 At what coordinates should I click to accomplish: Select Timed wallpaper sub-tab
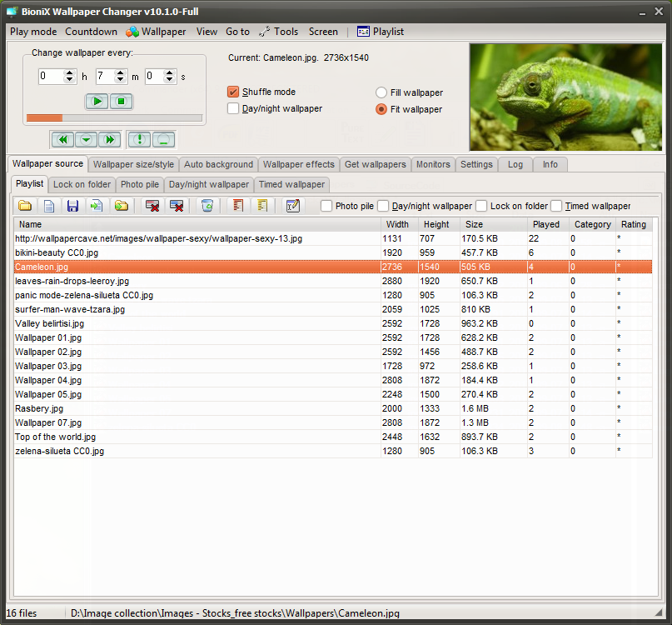pyautogui.click(x=291, y=184)
